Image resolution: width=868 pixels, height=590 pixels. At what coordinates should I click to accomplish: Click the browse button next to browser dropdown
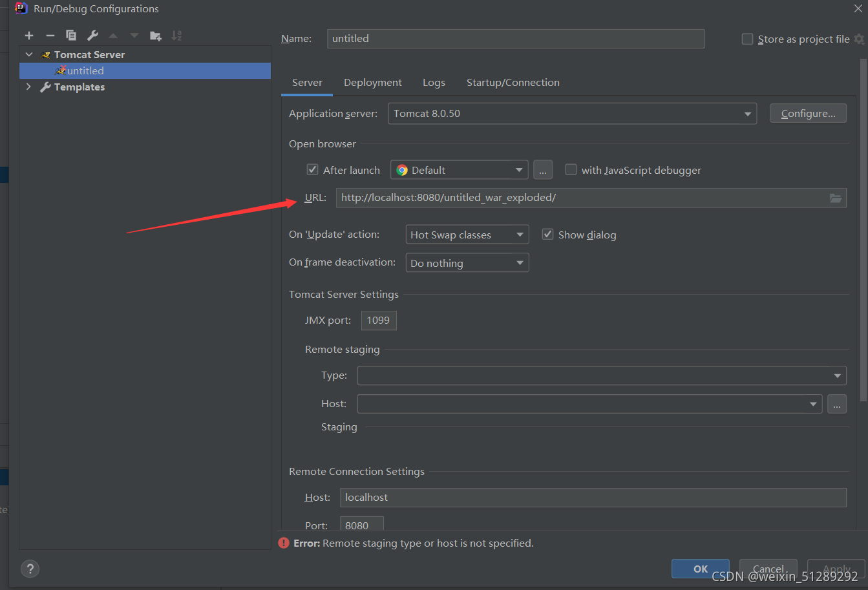click(543, 170)
